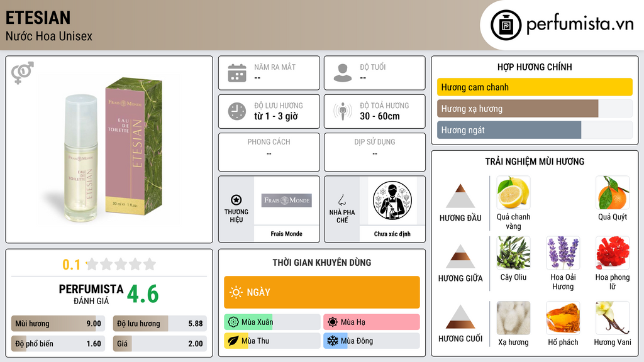Click the Hương Vani vanilla image
Image resolution: width=644 pixels, height=362 pixels.
pos(613,318)
